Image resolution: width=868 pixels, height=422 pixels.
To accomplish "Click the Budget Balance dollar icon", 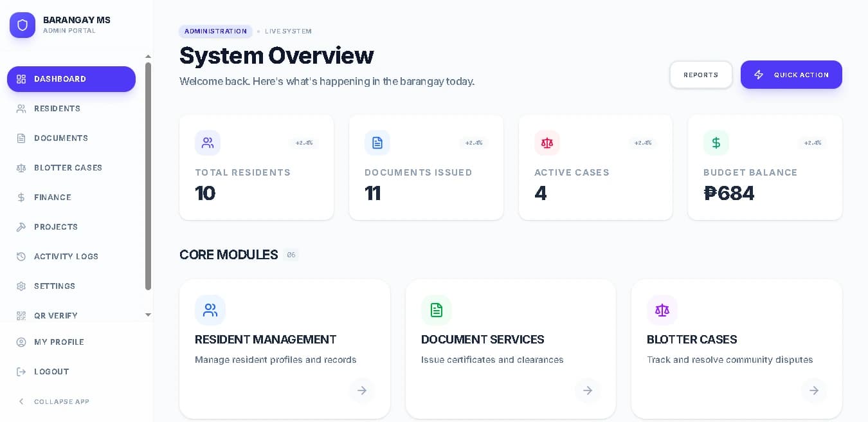I will coord(716,143).
